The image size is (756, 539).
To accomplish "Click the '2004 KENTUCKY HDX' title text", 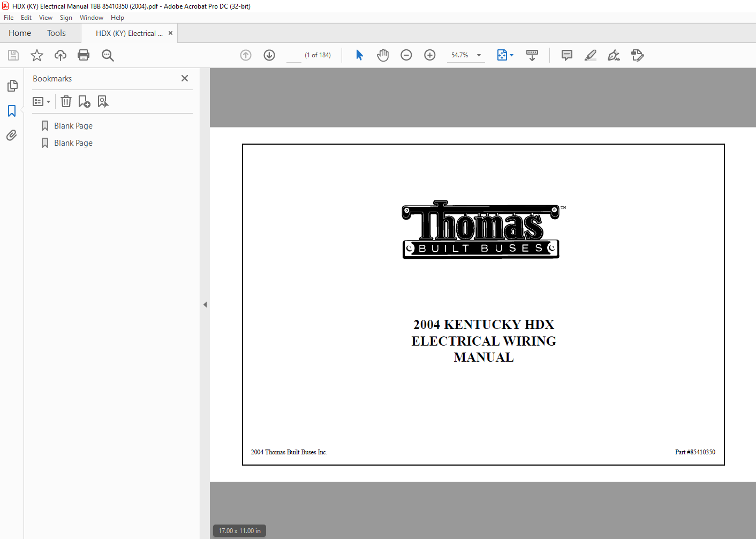I will click(483, 325).
